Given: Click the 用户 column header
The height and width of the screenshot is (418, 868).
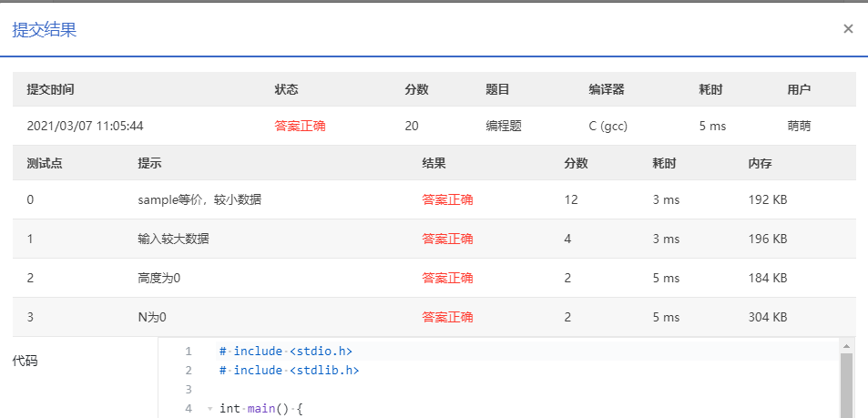Looking at the screenshot, I should (x=799, y=89).
